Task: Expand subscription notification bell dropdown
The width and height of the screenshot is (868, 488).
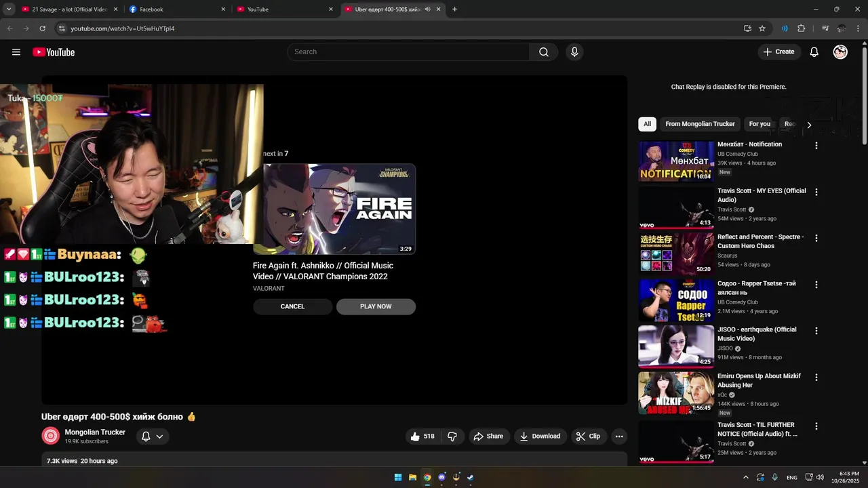Action: [152, 436]
